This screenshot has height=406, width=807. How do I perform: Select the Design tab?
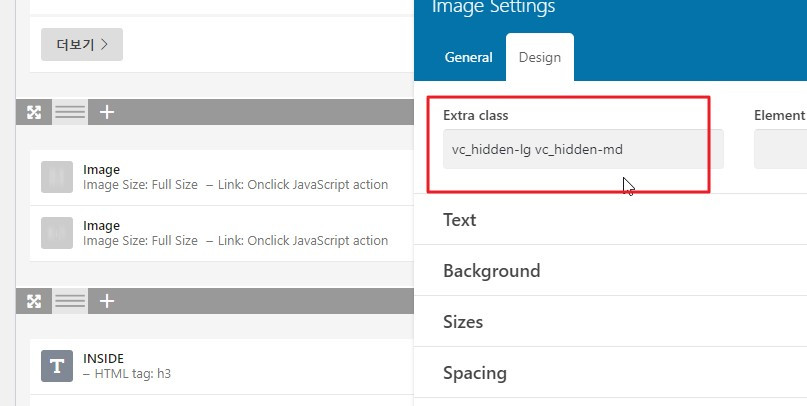[x=540, y=57]
